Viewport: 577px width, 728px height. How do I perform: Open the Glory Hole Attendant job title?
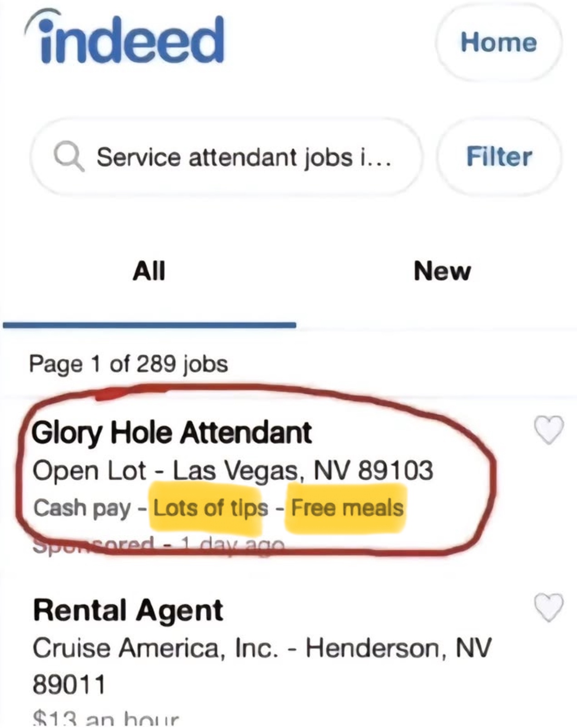pos(171,432)
